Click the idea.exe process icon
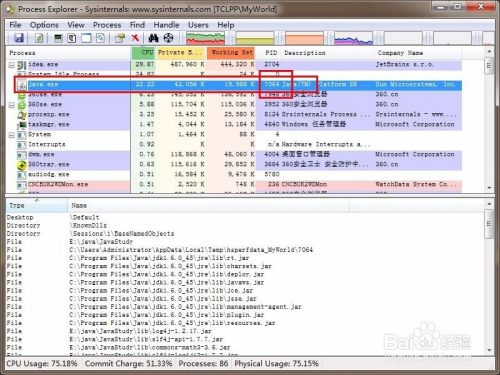Screen dimensions: 500x375 point(22,65)
